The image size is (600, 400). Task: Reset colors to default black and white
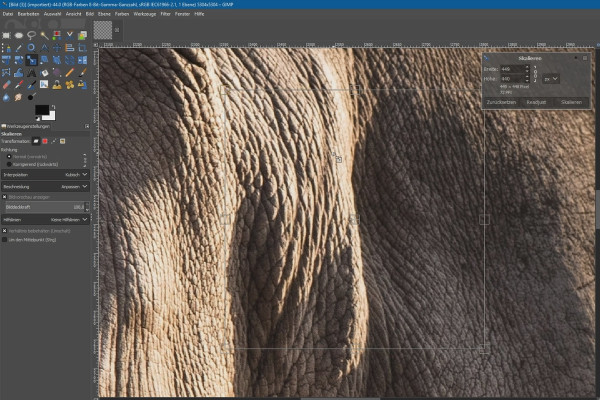click(38, 118)
